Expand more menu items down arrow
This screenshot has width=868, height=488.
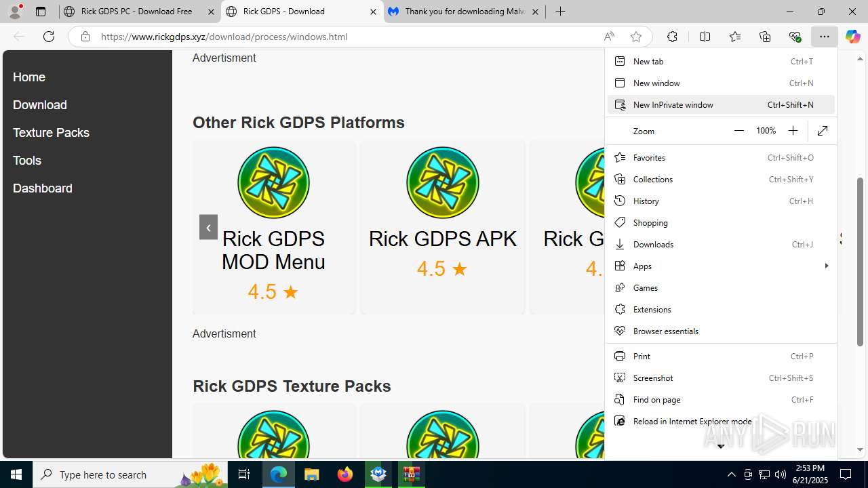point(720,446)
